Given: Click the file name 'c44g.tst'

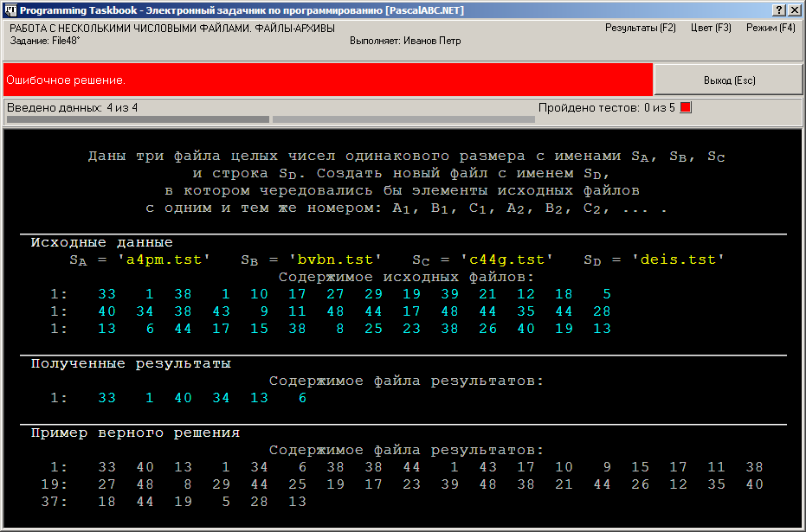Looking at the screenshot, I should [x=506, y=260].
